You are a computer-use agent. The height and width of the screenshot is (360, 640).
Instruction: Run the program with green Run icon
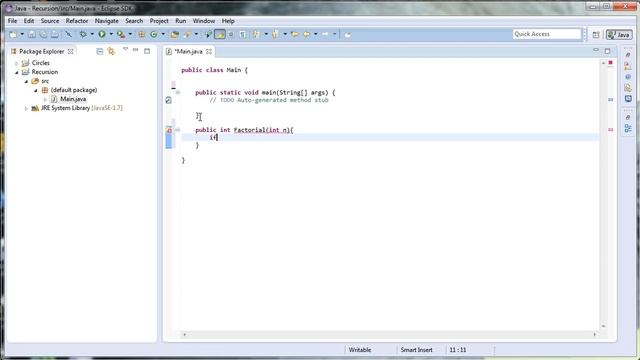click(x=102, y=35)
